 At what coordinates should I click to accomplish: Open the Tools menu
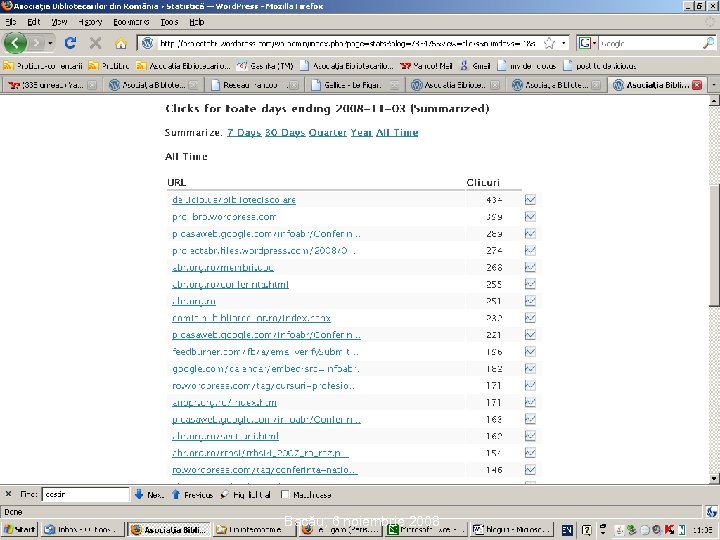point(169,22)
